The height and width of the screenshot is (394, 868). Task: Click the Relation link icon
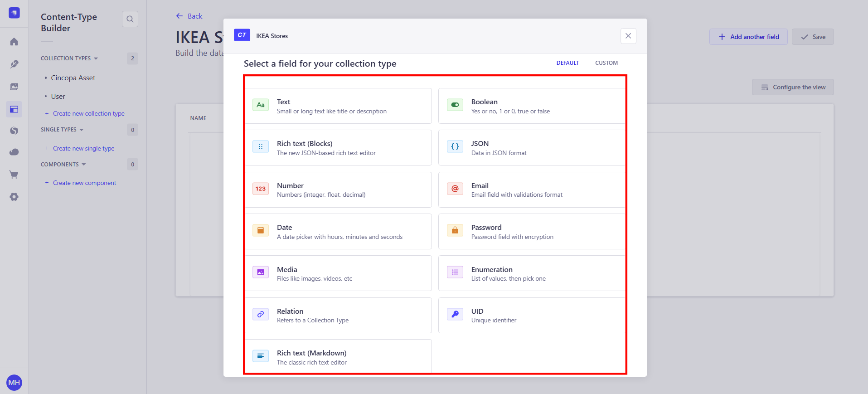point(261,314)
